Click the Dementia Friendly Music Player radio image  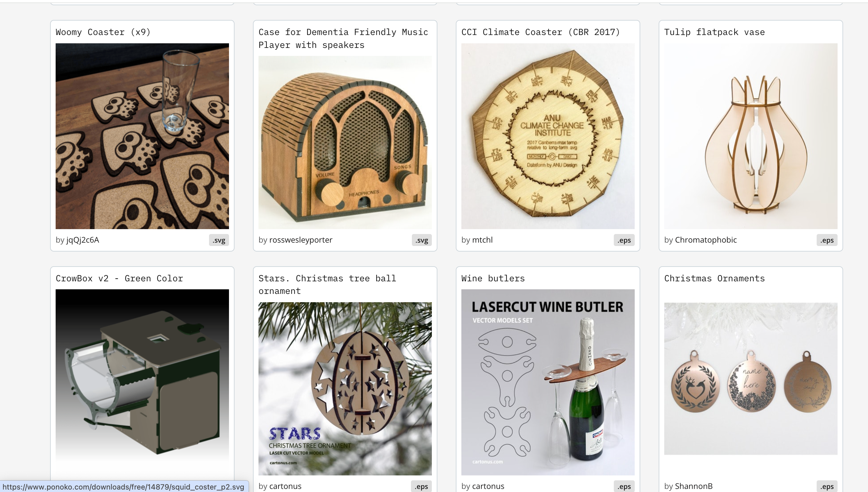point(345,142)
